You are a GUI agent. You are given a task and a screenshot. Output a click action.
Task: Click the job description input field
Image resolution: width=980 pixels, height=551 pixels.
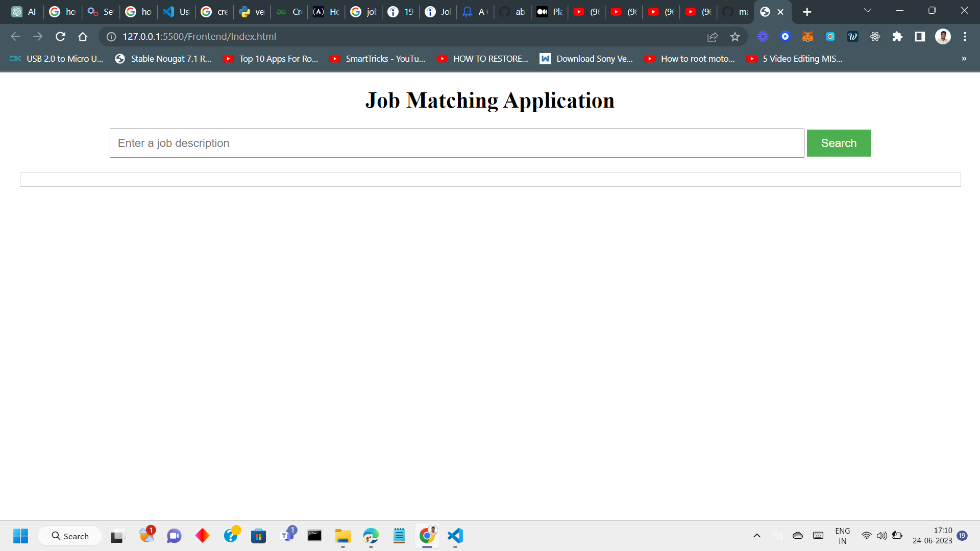[x=456, y=143]
